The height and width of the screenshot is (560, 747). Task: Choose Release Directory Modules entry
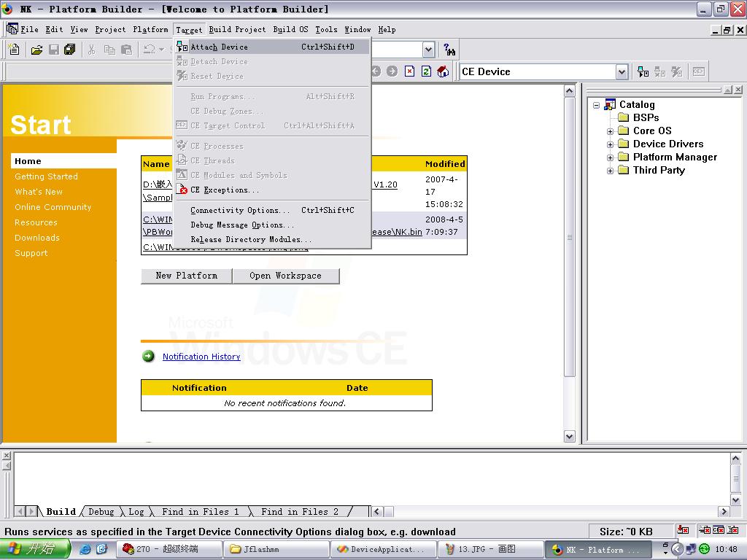coord(272,239)
